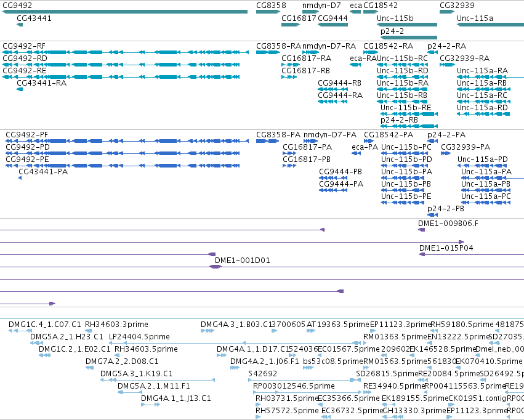Select the DMG5A.3_1.K19.C1 EST label
The height and width of the screenshot is (420, 524).
pos(136,374)
